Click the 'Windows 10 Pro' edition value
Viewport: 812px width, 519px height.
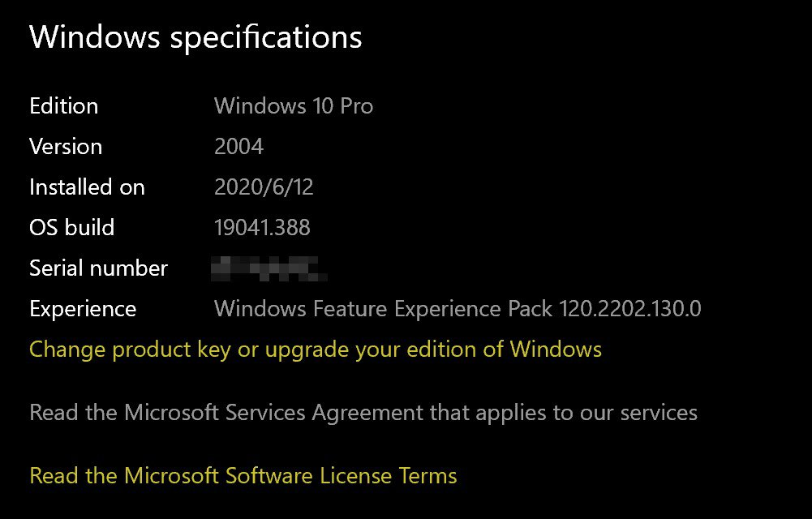(x=293, y=106)
